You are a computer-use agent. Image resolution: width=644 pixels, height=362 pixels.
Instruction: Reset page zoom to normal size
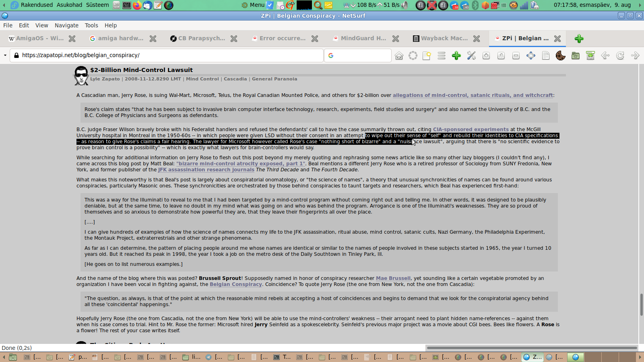501,56
